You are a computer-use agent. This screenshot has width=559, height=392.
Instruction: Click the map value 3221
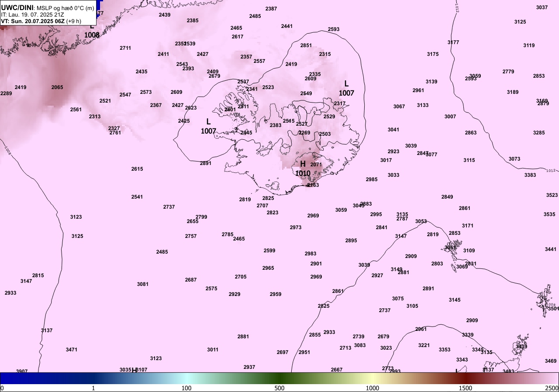point(424,345)
